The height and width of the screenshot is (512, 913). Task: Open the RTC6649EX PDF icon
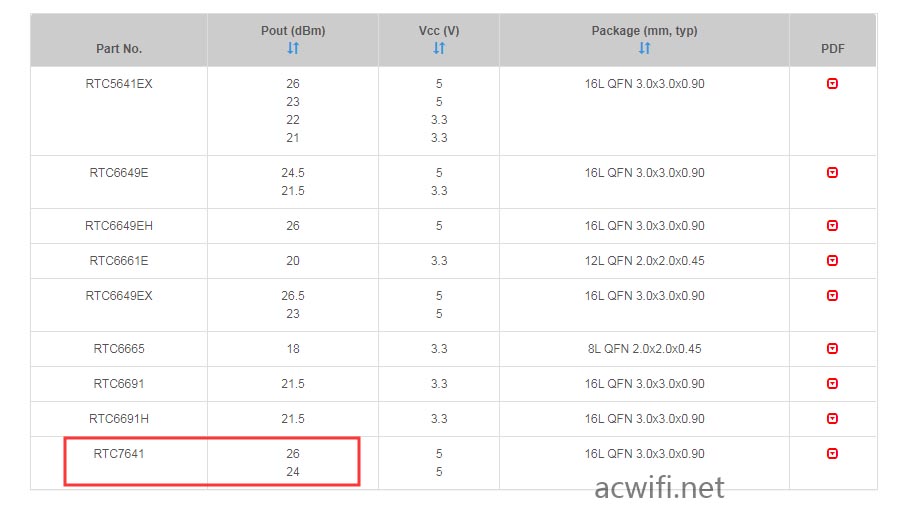click(832, 295)
